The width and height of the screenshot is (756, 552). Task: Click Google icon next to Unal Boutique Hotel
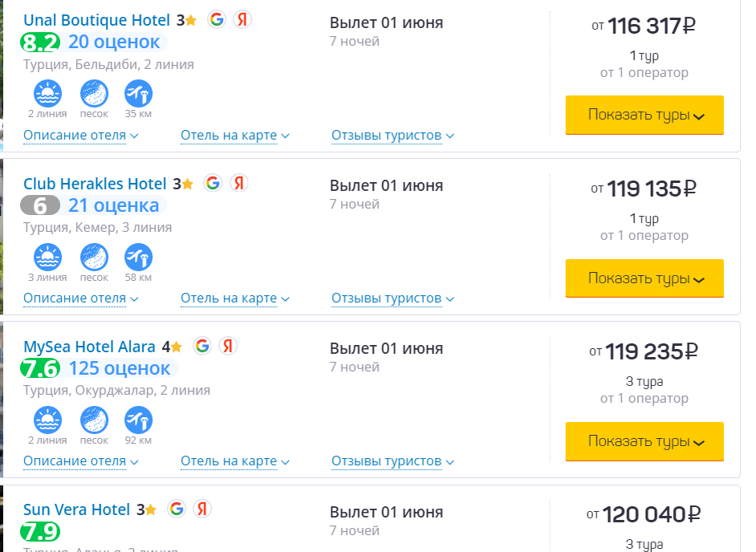216,20
